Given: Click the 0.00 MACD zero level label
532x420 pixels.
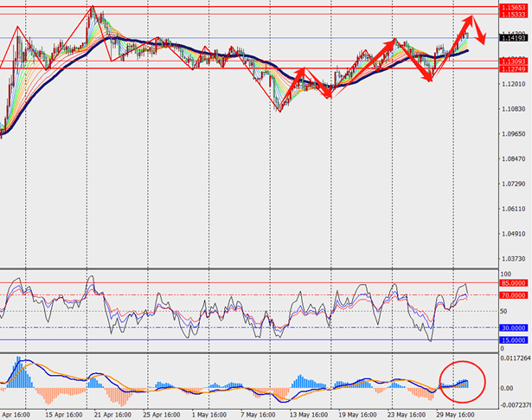Looking at the screenshot, I should point(506,388).
